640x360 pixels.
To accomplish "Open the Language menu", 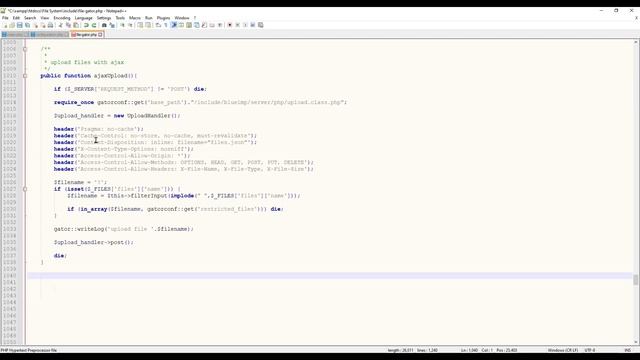I will pyautogui.click(x=83, y=18).
